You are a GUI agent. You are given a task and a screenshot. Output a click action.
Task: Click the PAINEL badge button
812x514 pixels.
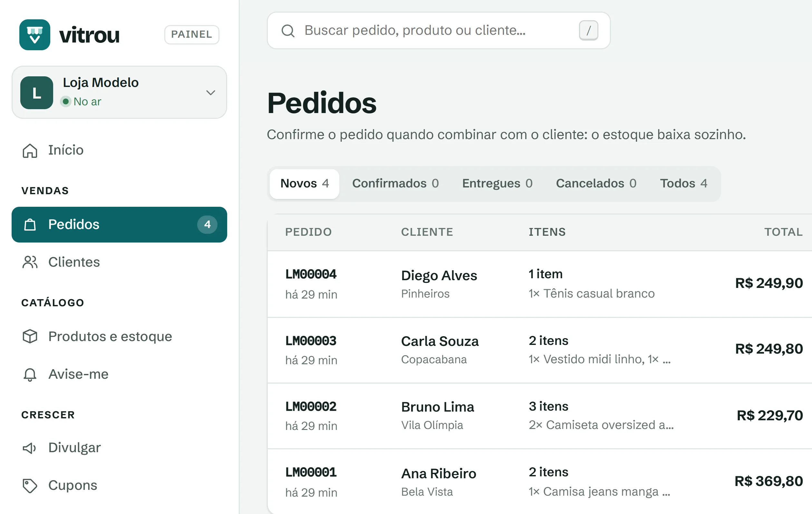pyautogui.click(x=191, y=34)
